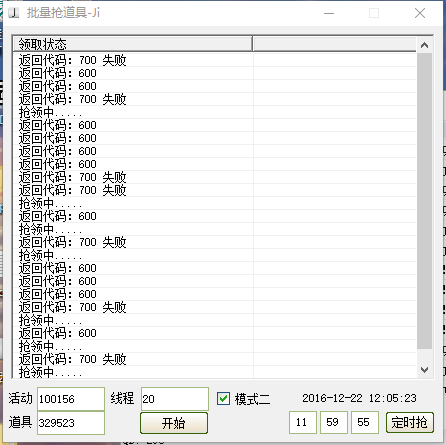The width and height of the screenshot is (446, 445).
Task: Minimize the 批量抢道具 window
Action: (x=329, y=13)
